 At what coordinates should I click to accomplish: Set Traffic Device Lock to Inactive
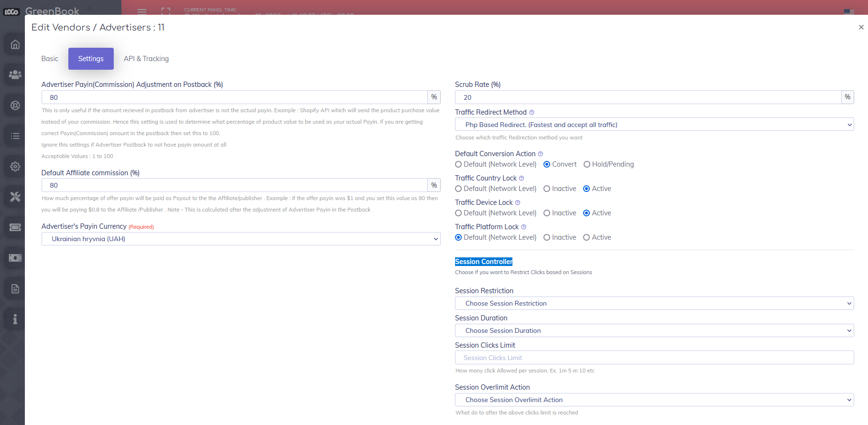(547, 213)
